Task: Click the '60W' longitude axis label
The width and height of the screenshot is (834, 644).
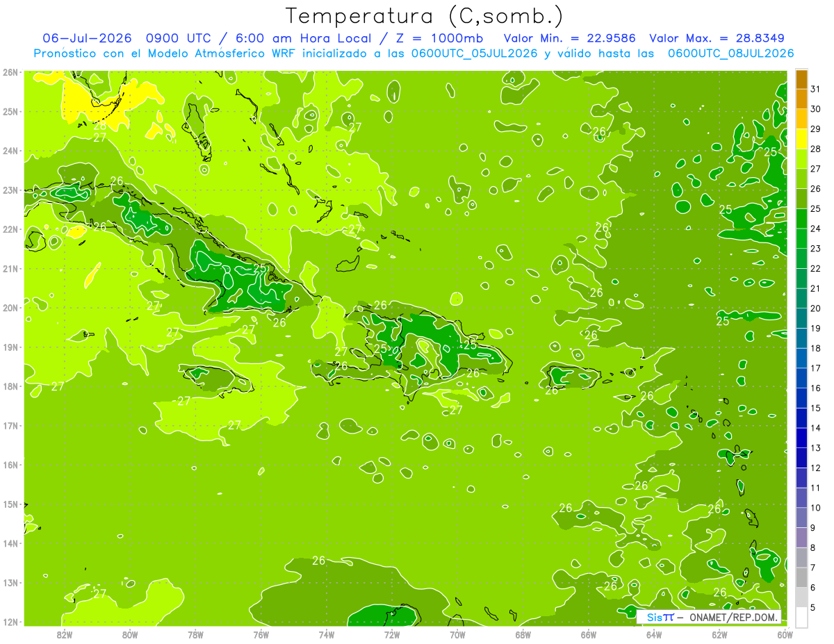Action: 785,634
